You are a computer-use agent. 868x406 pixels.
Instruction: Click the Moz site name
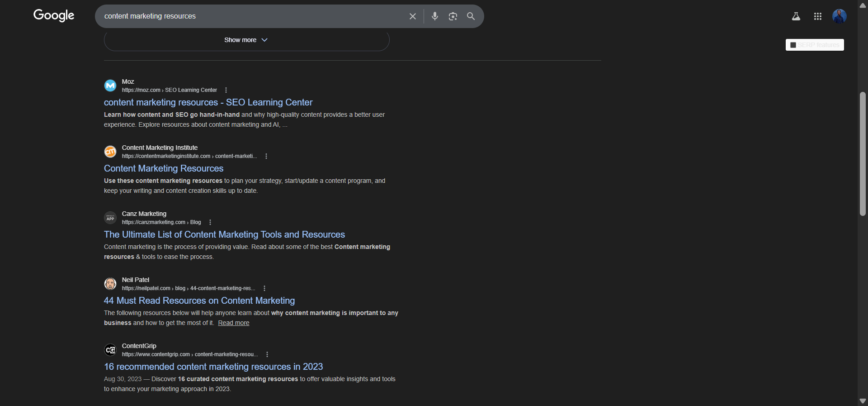(128, 81)
